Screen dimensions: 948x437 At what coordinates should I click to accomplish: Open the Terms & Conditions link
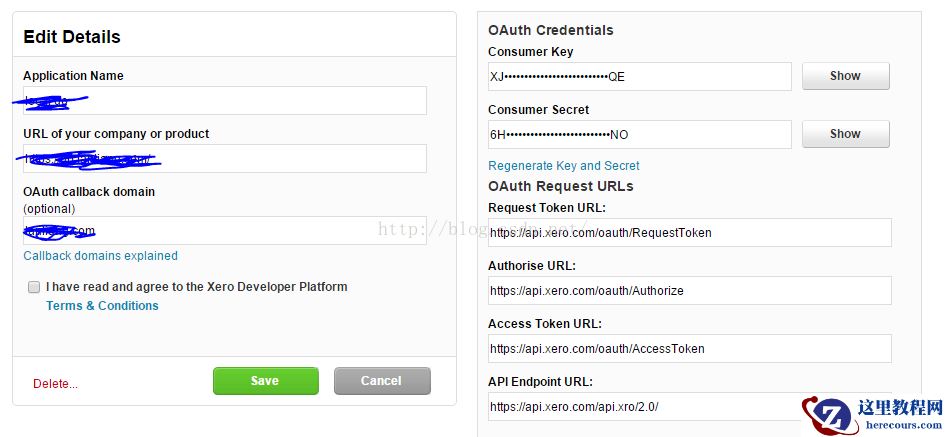coord(102,306)
